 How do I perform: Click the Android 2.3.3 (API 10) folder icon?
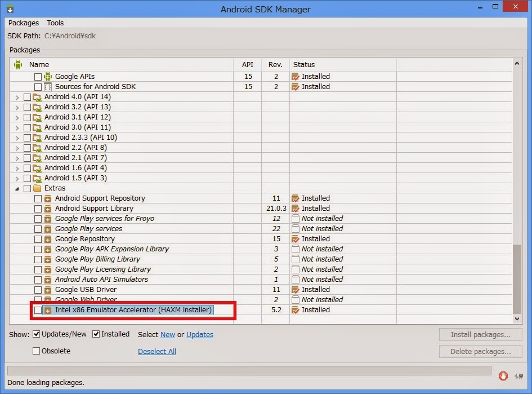(x=37, y=138)
